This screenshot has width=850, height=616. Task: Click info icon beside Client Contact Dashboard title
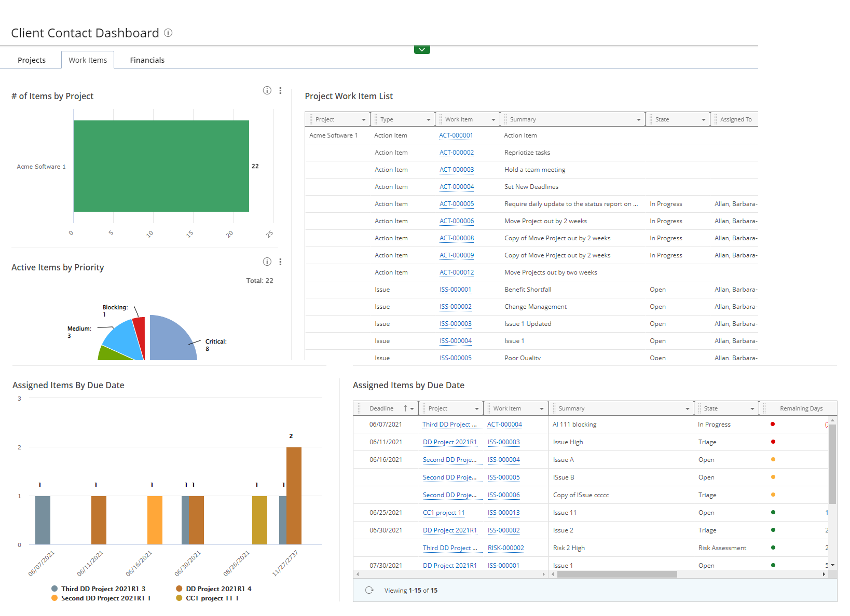pyautogui.click(x=168, y=33)
